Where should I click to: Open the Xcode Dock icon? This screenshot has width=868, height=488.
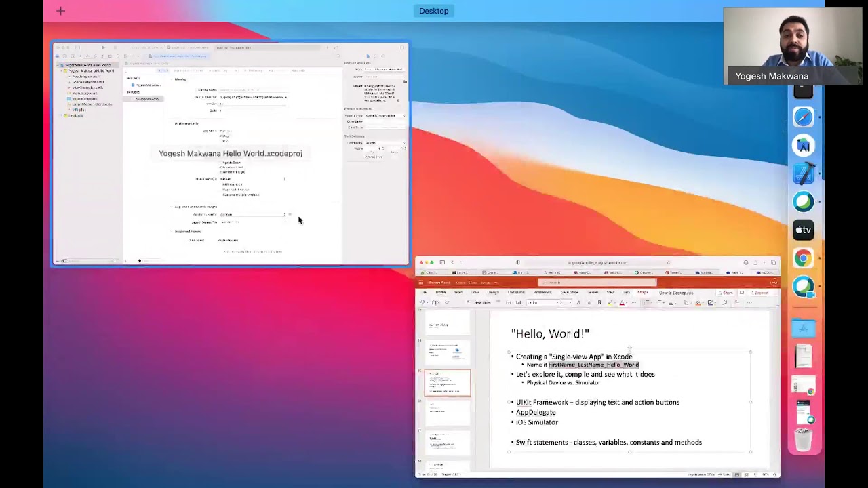pyautogui.click(x=804, y=174)
